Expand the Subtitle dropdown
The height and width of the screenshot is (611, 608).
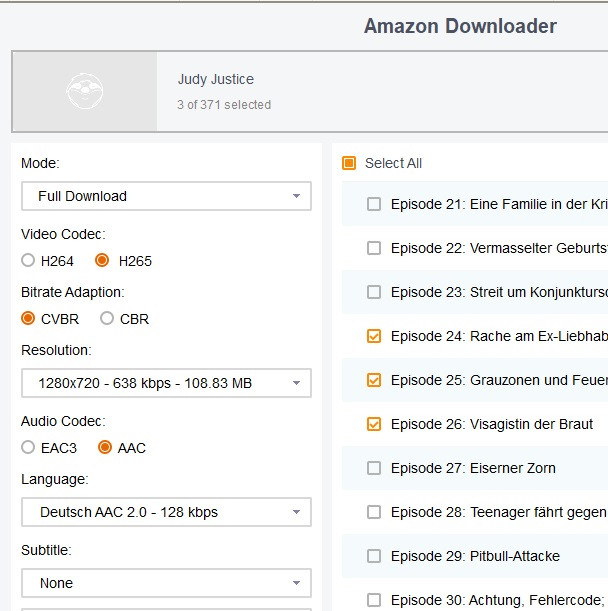pyautogui.click(x=166, y=583)
